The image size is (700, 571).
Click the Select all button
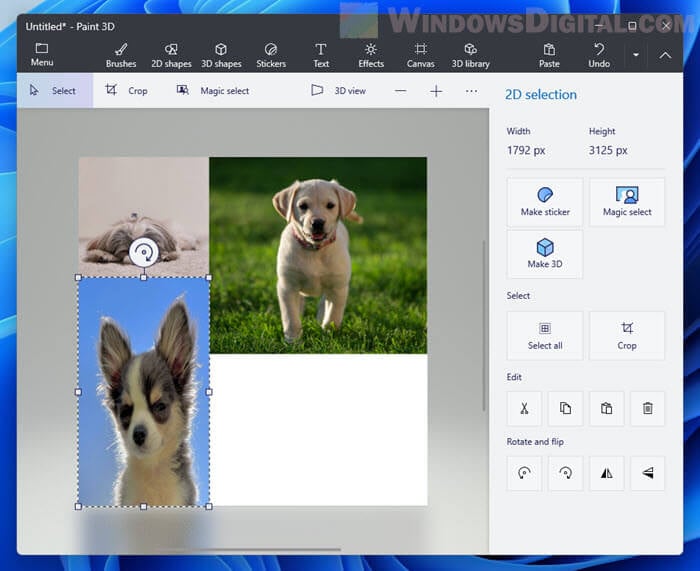545,336
